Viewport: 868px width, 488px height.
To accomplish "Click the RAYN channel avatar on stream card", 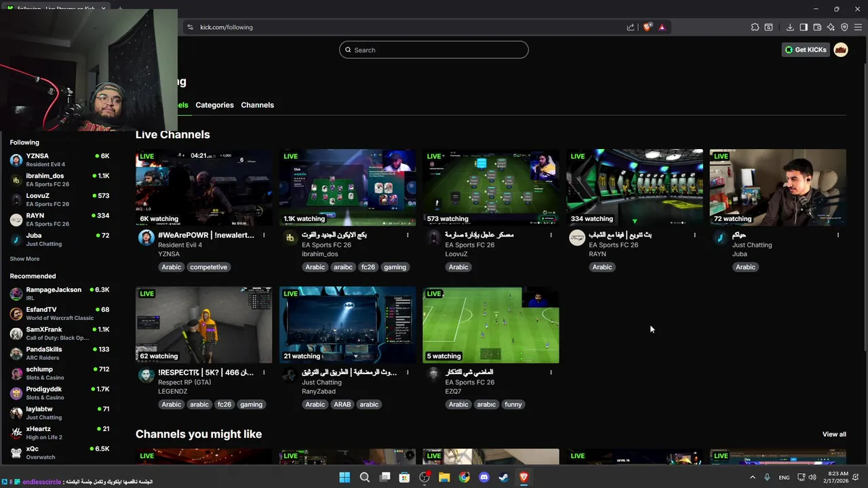I will (577, 237).
